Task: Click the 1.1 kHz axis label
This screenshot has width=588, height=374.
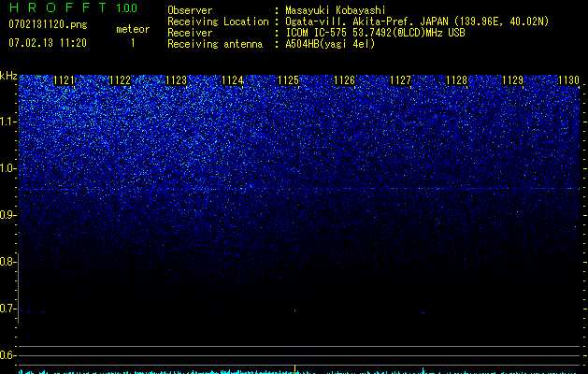Action: [7, 122]
